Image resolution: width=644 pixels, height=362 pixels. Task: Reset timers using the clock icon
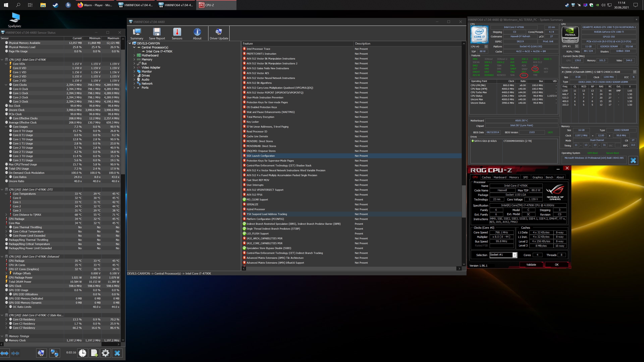click(x=83, y=353)
